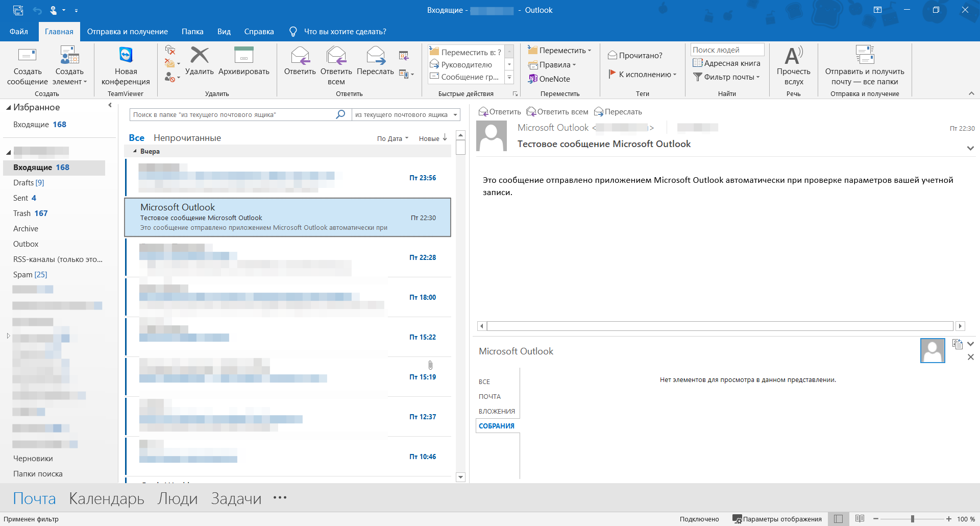Screen dimensions: 980x526
Task: Delete the selected email
Action: pos(199,61)
